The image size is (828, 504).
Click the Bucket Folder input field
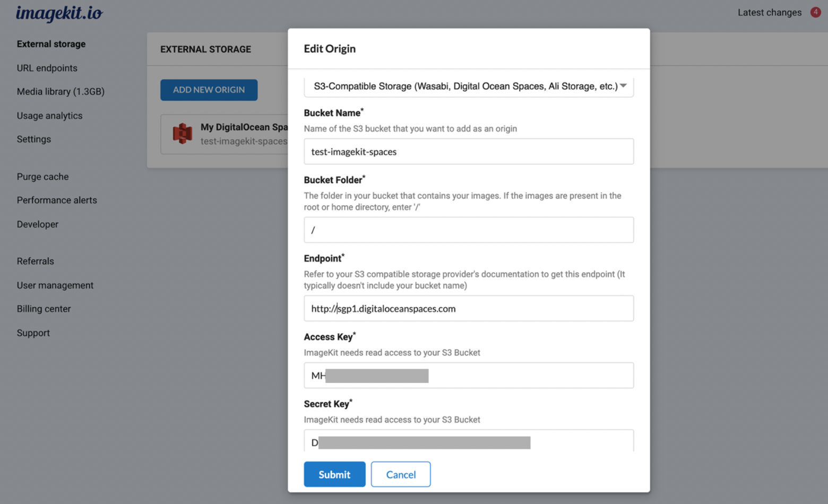[x=469, y=230]
